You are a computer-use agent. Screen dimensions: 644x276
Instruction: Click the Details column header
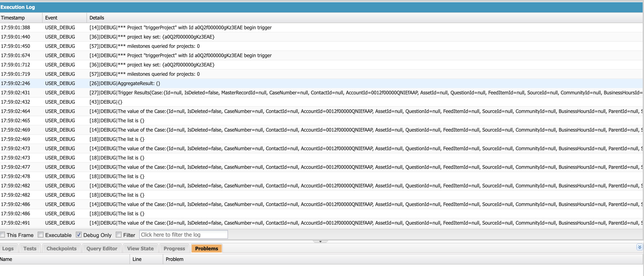97,18
